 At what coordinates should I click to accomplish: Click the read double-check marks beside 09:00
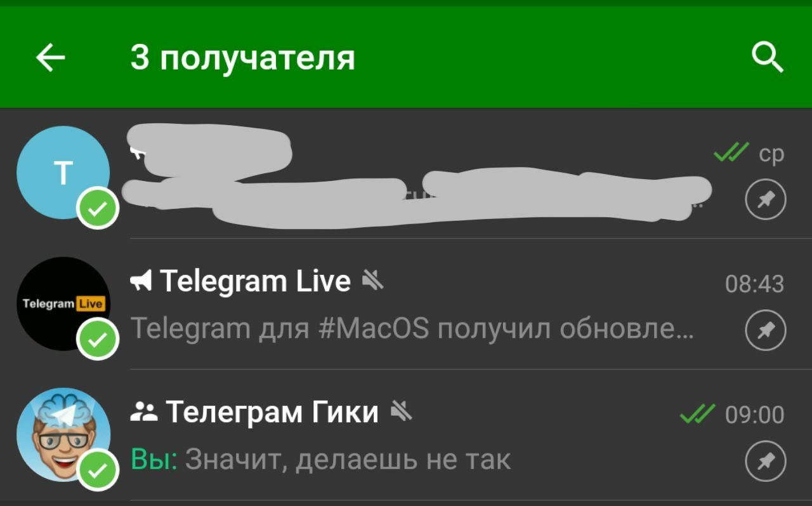(x=697, y=414)
